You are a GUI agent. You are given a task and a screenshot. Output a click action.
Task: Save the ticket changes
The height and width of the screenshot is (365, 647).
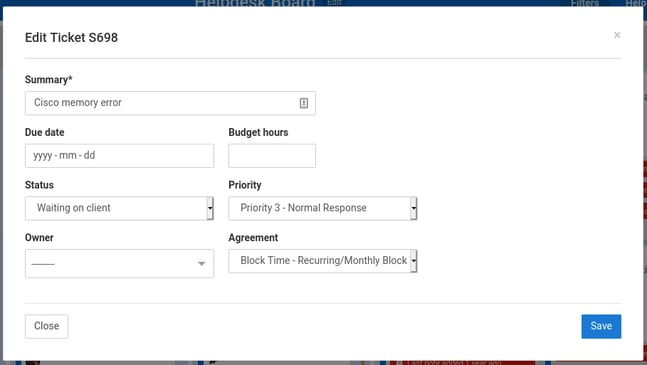[601, 326]
